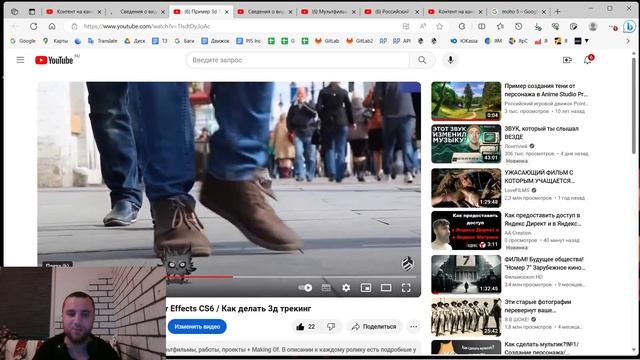Image resolution: width=640 pixels, height=360 pixels.
Task: Open Номер 7 film thumbnail
Action: (466, 274)
